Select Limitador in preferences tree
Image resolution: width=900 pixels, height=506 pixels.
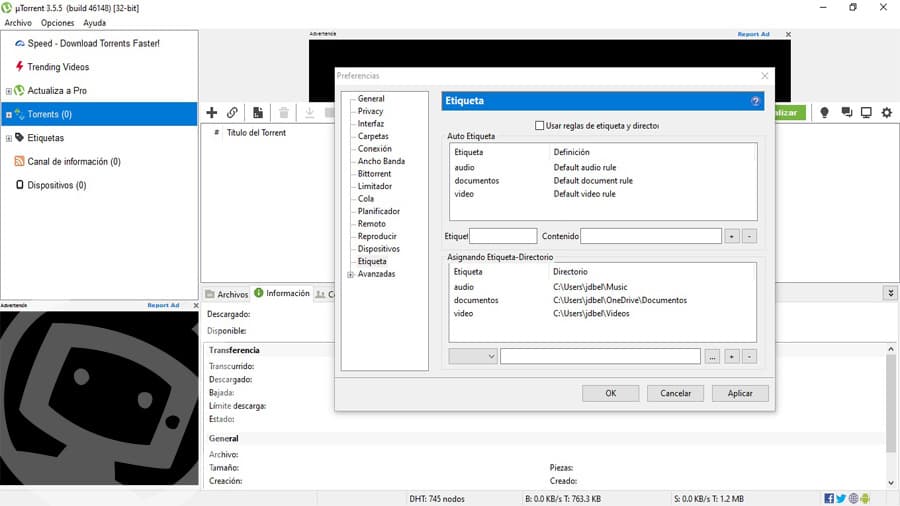[375, 186]
